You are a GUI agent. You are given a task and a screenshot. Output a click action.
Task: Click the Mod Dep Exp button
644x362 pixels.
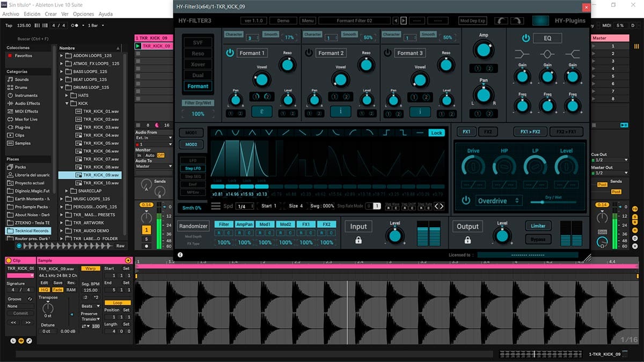[473, 20]
